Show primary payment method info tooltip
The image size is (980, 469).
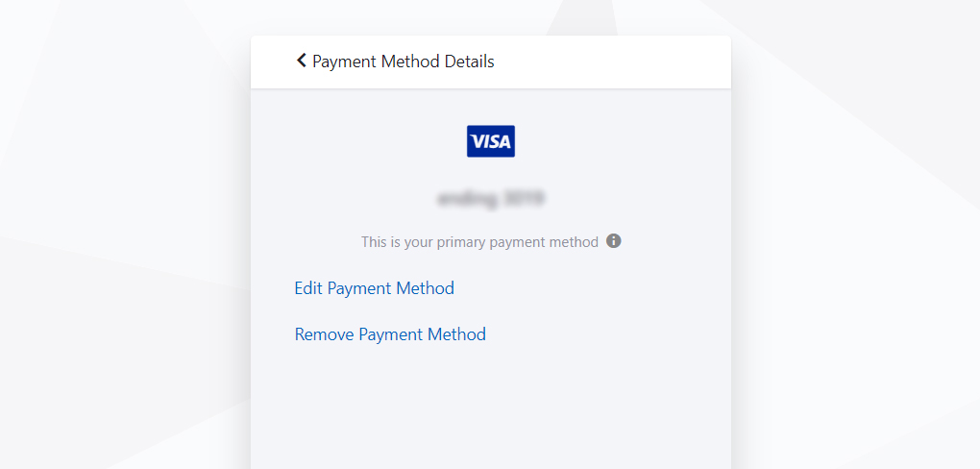coord(614,241)
